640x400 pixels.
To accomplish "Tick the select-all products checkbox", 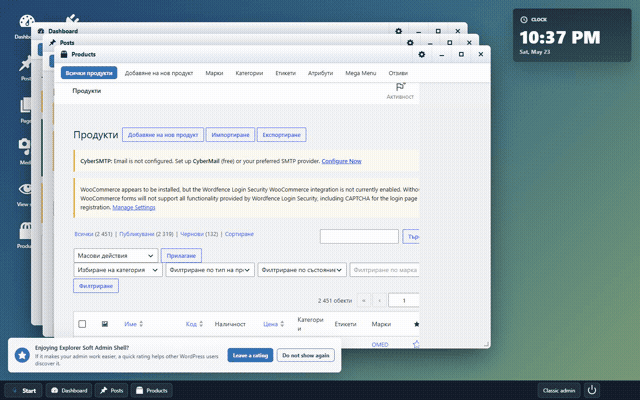I will (82, 324).
